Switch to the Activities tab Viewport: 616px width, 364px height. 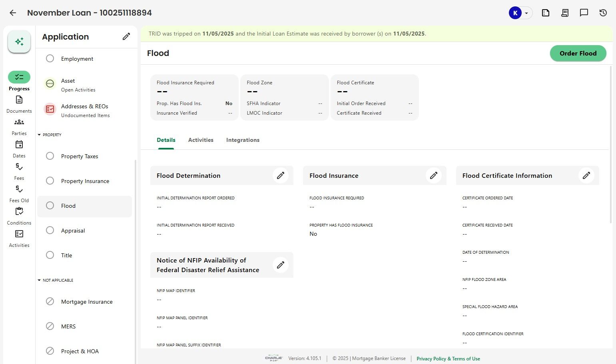(201, 140)
